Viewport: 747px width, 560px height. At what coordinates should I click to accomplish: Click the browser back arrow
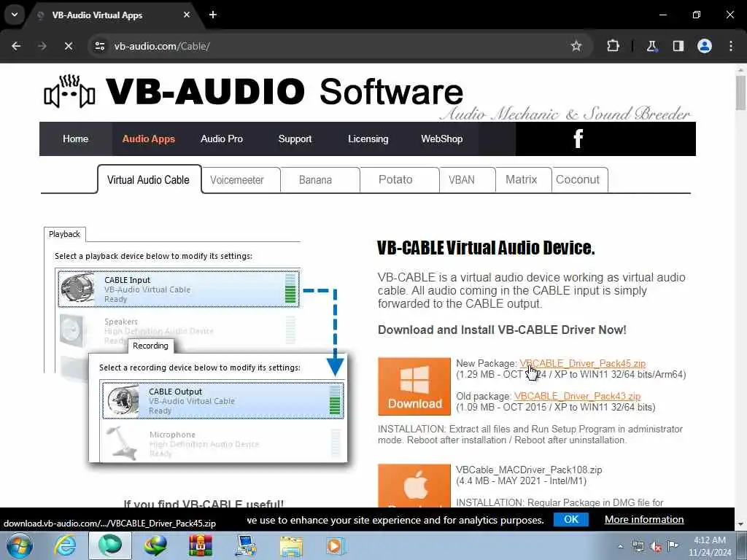[x=16, y=46]
